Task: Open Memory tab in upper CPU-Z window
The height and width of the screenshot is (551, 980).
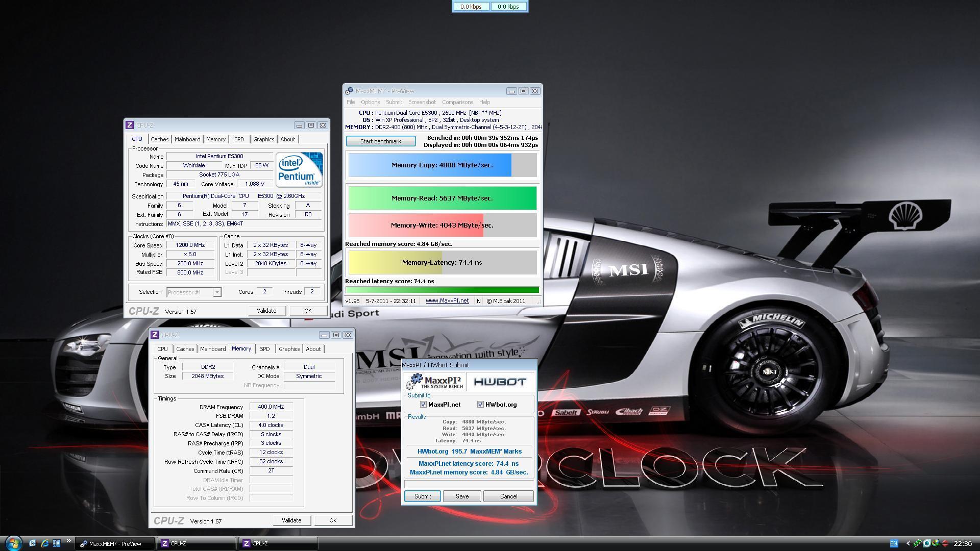Action: coord(216,139)
